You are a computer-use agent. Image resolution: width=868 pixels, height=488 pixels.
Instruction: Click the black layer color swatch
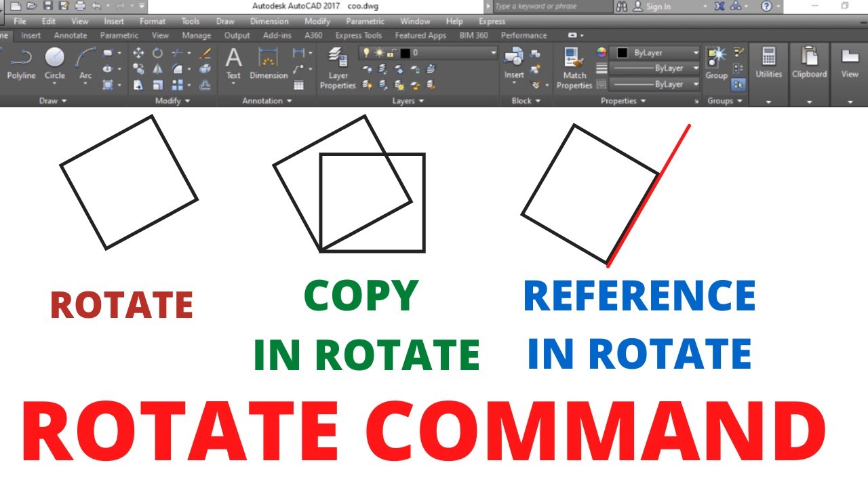point(405,53)
